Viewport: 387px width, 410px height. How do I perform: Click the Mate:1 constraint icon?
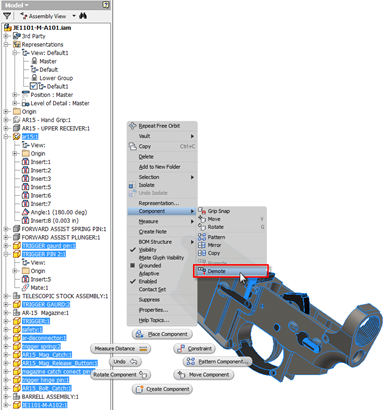point(25,288)
